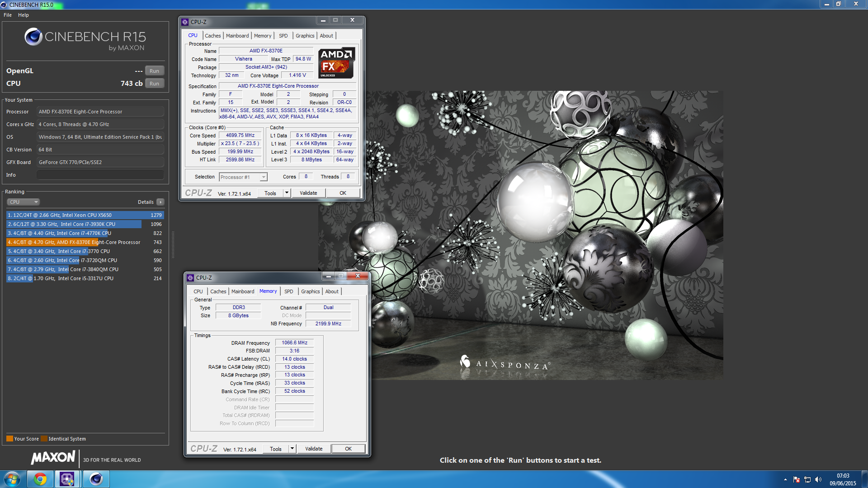Click the DRAM Frequency value 1066.6 MHz
Screen dimensions: 868x488
tap(294, 343)
